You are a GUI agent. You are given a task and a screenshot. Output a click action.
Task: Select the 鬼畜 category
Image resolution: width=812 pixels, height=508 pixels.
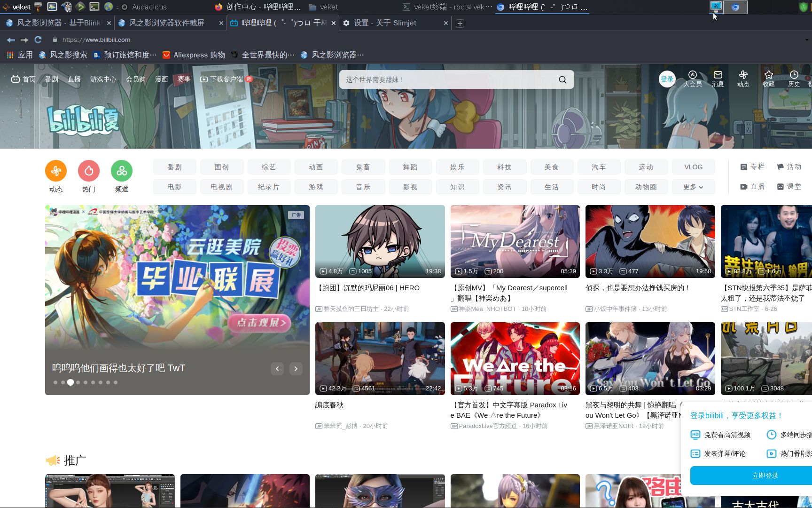click(363, 167)
